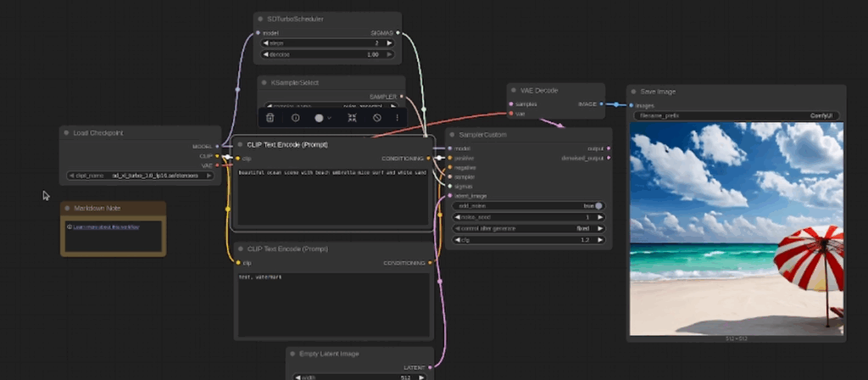Decrease the denoise value in SDTurboScheduler
868x380 pixels.
pyautogui.click(x=264, y=54)
